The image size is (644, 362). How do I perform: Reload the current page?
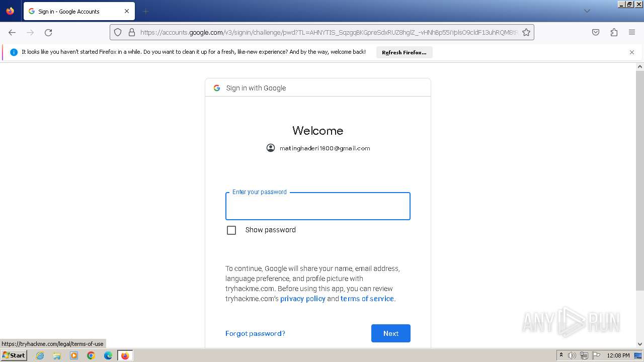[x=48, y=32]
